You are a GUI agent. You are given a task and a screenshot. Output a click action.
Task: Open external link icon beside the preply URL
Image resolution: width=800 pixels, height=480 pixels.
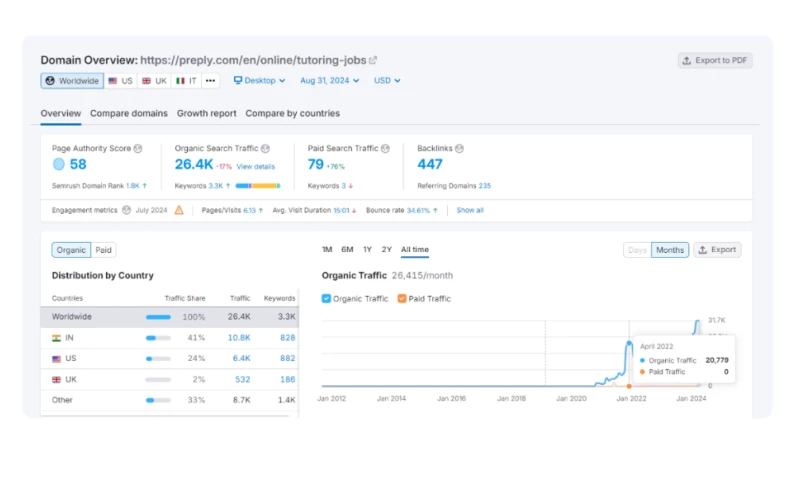click(x=373, y=60)
